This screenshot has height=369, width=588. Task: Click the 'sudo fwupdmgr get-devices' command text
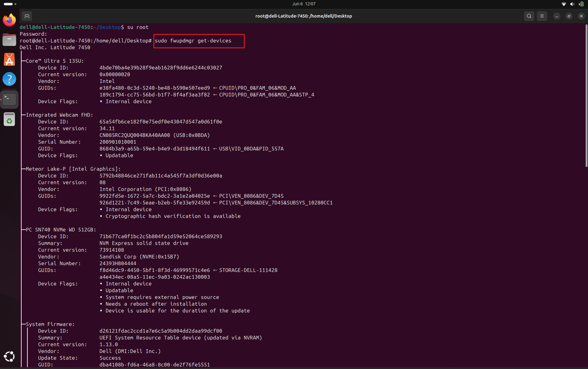point(193,40)
